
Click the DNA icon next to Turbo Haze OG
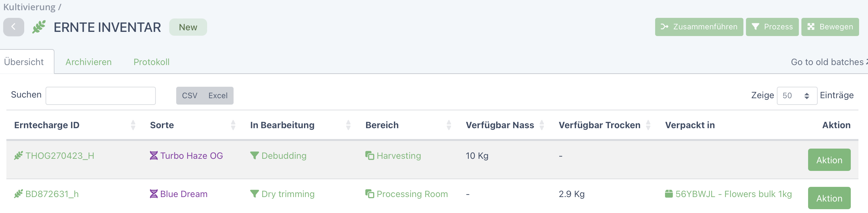point(154,156)
